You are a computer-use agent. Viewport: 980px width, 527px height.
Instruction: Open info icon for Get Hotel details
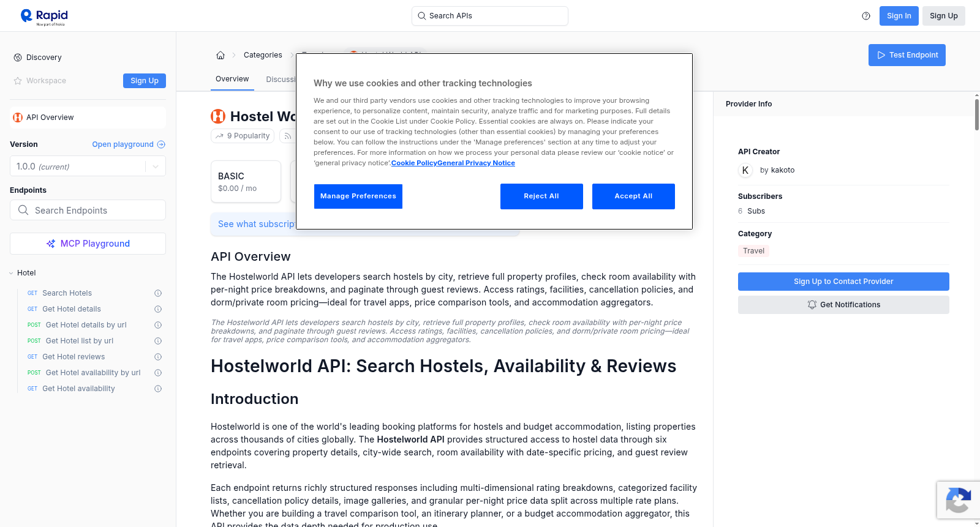[x=158, y=309]
